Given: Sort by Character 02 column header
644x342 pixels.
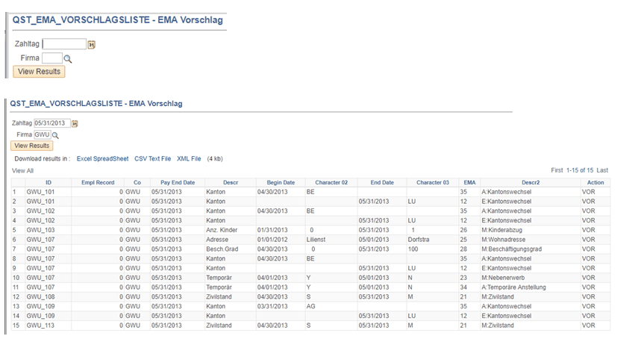Looking at the screenshot, I should [x=331, y=182].
